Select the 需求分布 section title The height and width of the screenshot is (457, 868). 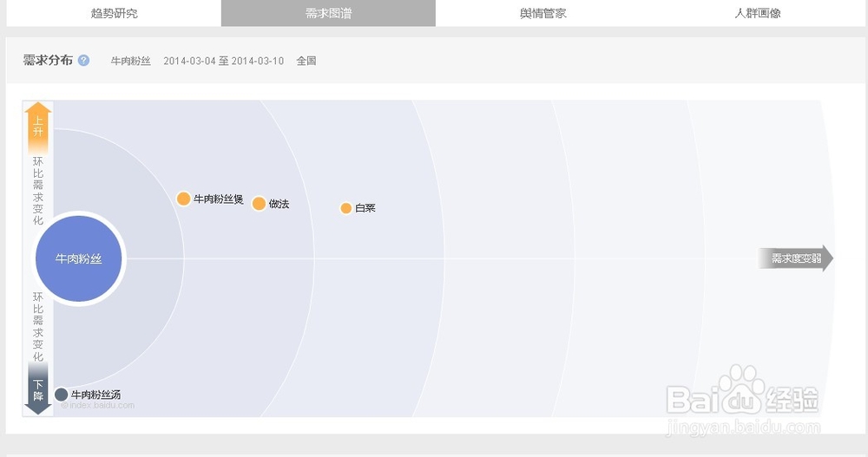[x=48, y=61]
